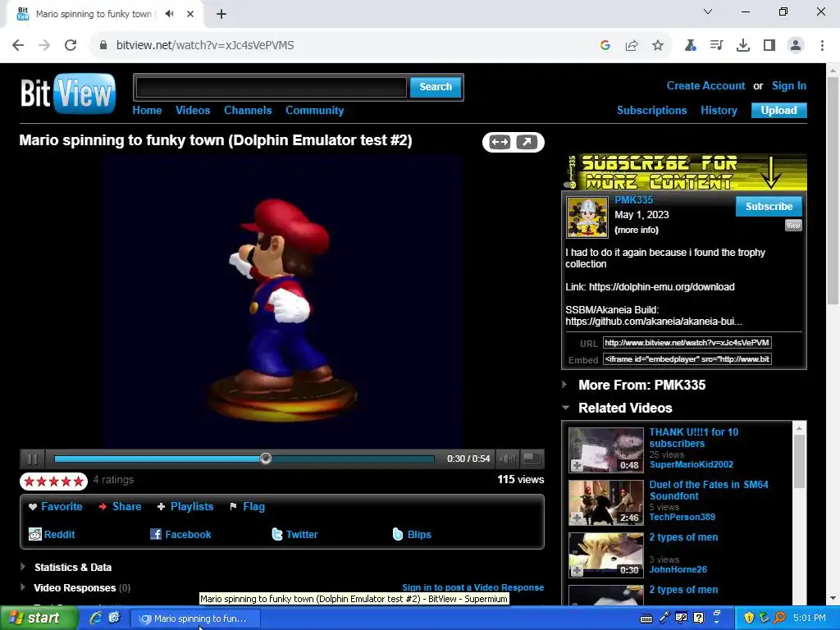Expand description with (more info)
This screenshot has width=840, height=630.
[x=637, y=230]
